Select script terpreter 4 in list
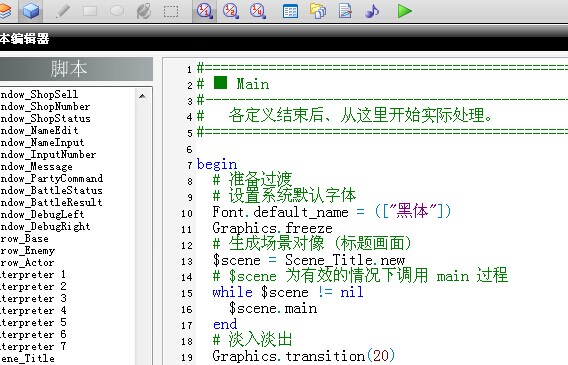 coord(33,310)
